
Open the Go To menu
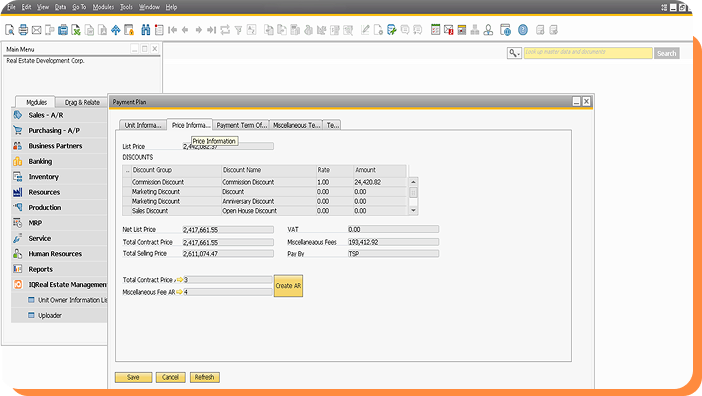(79, 7)
